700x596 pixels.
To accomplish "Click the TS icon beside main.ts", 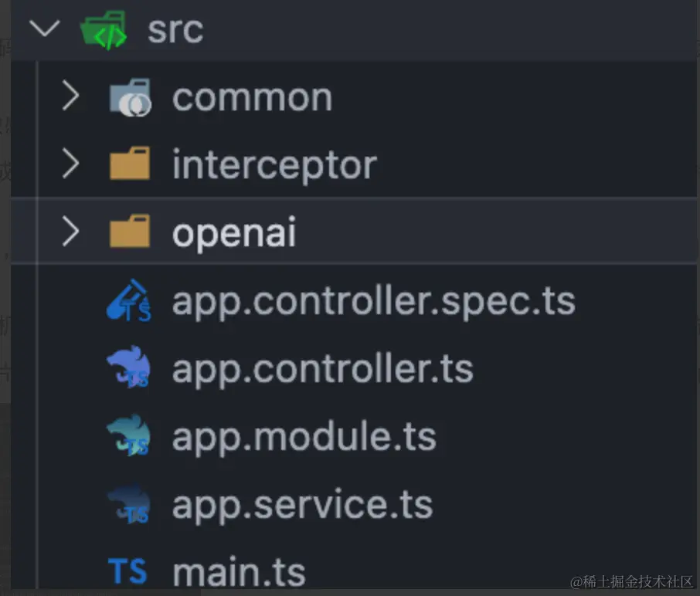I will pyautogui.click(x=127, y=571).
